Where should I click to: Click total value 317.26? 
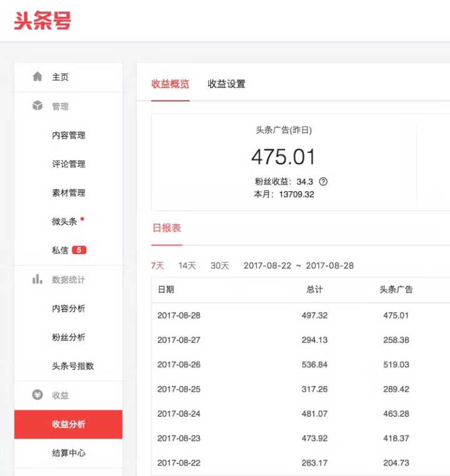point(314,389)
